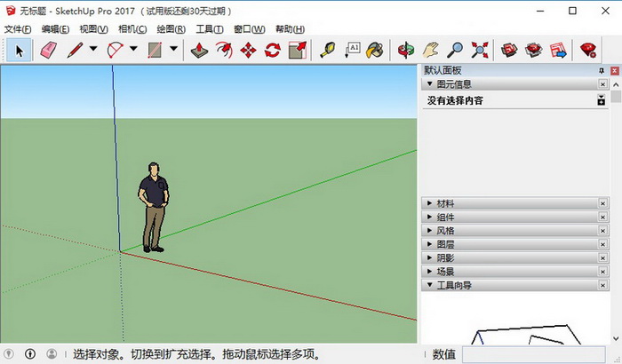The width and height of the screenshot is (622, 364).
Task: Open the 视图(V) menu
Action: coord(93,29)
